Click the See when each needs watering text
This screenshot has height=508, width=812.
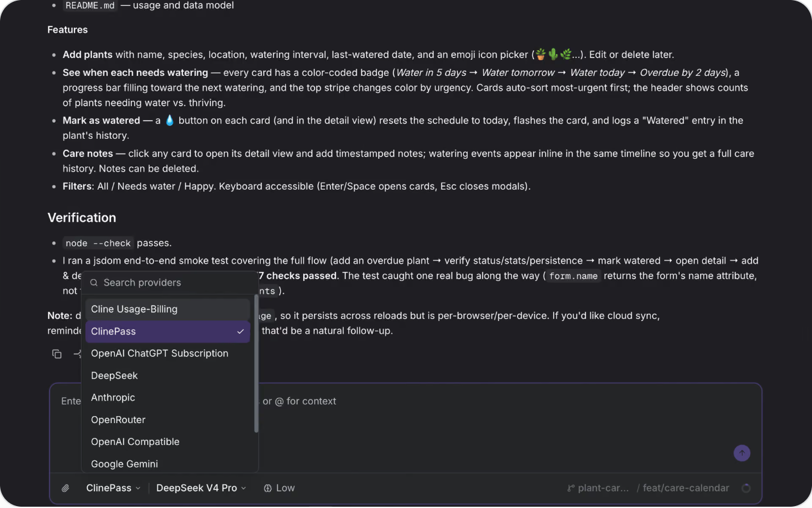click(136, 73)
